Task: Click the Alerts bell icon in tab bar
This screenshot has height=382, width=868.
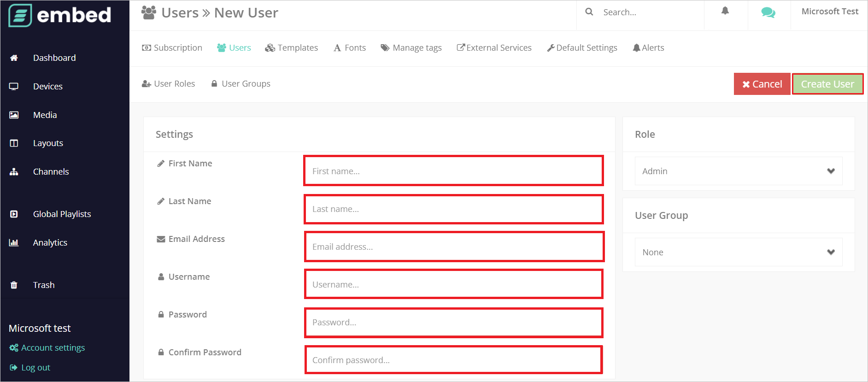Action: 637,48
